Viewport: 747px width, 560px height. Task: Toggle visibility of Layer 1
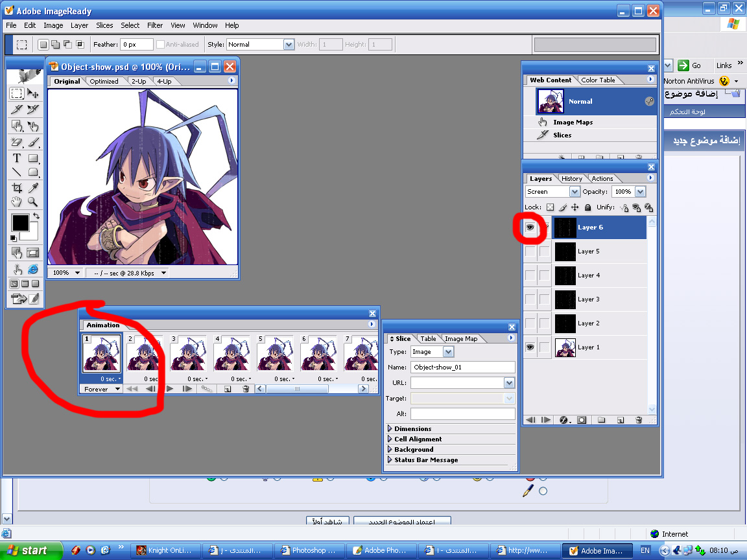pyautogui.click(x=530, y=347)
